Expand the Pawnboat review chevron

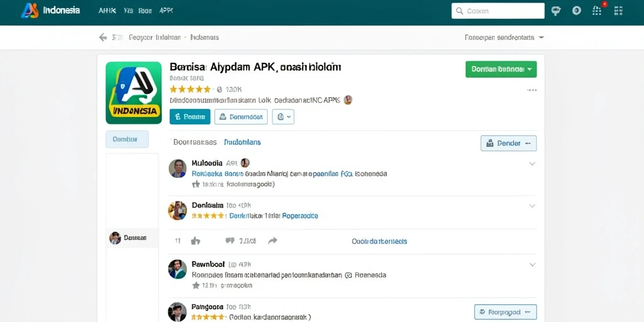(x=532, y=265)
